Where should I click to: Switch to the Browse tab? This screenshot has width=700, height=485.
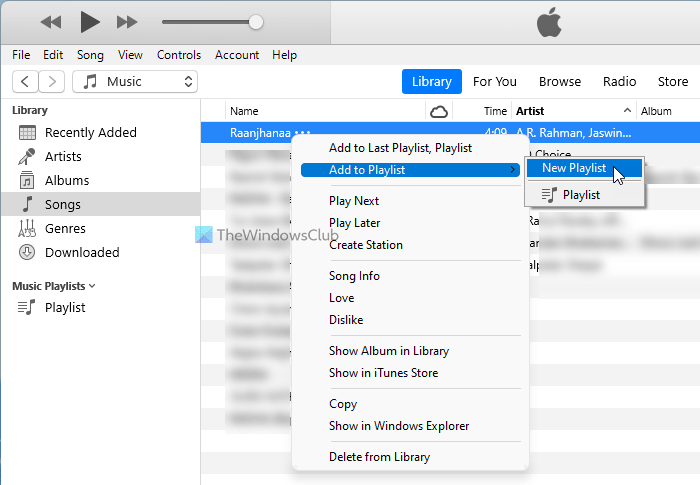coord(560,82)
